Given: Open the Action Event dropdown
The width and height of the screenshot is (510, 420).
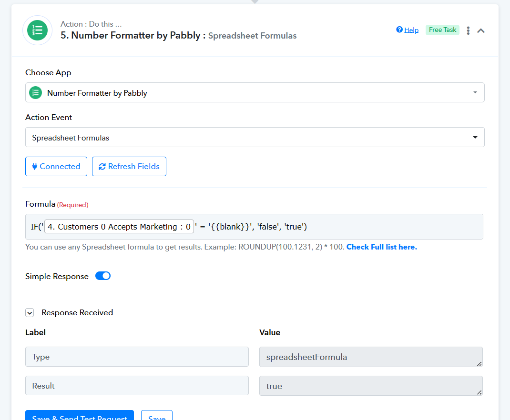Looking at the screenshot, I should pos(255,137).
